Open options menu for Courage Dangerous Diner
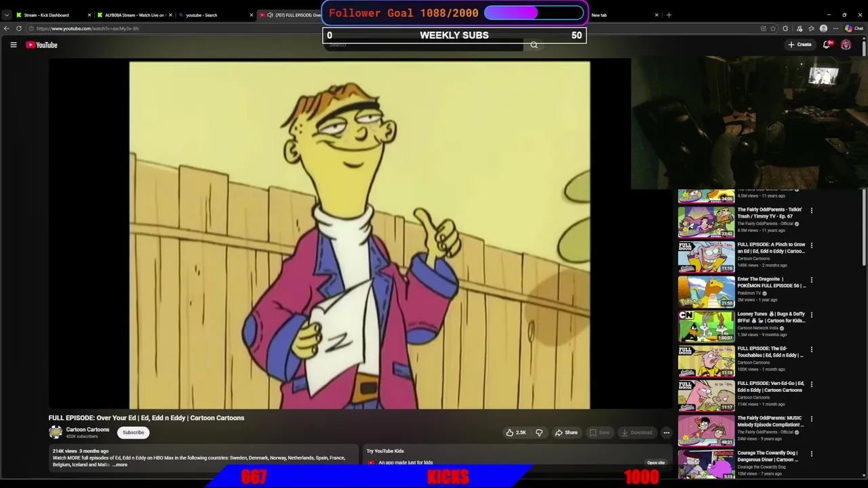 pos(811,453)
